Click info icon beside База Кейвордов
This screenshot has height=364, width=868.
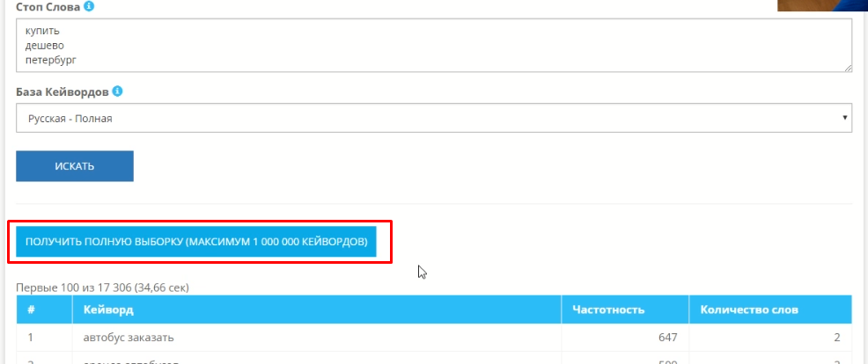click(x=117, y=91)
